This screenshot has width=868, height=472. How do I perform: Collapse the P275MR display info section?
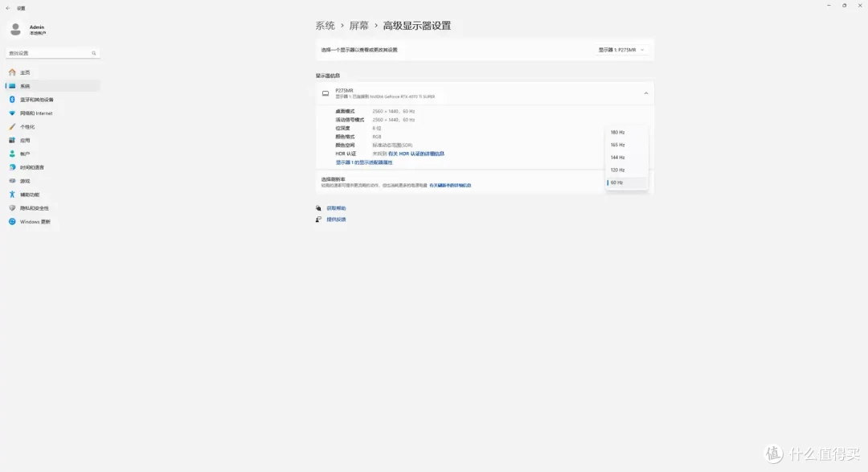645,93
